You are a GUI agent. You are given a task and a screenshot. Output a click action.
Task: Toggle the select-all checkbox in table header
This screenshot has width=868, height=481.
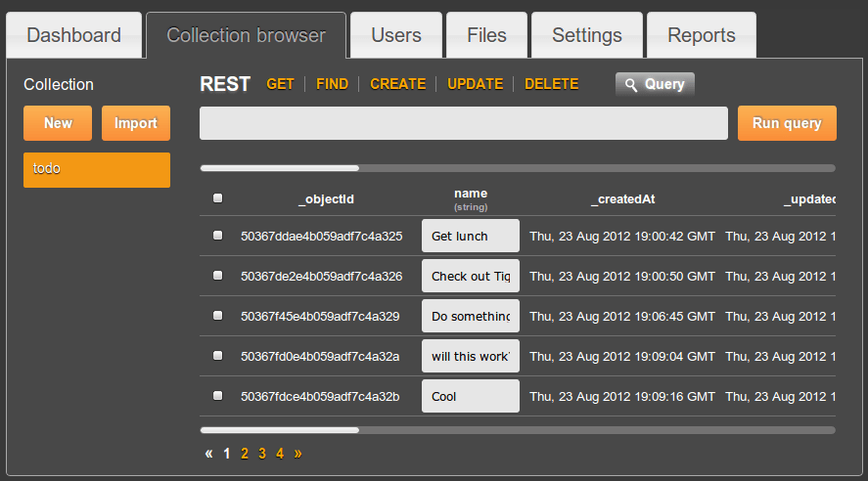pyautogui.click(x=217, y=198)
